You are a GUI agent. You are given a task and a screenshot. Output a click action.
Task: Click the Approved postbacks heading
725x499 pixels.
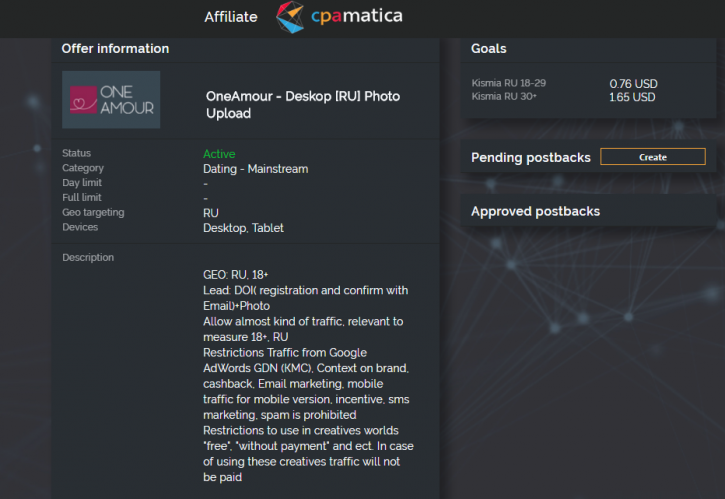pyautogui.click(x=535, y=211)
